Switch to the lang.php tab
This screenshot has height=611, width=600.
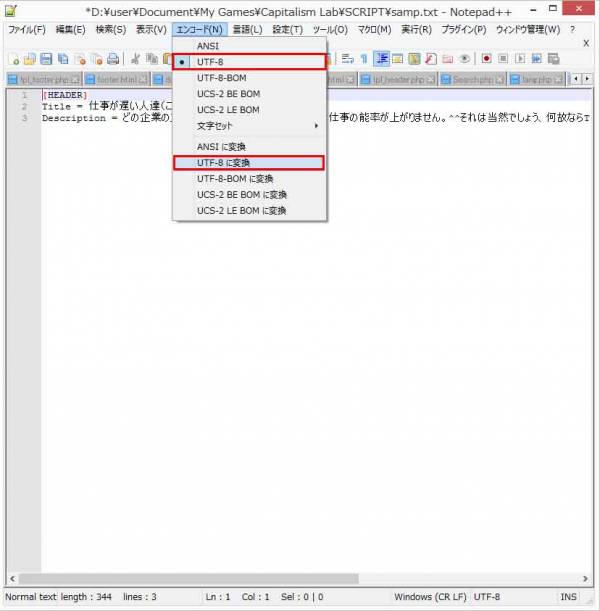[x=536, y=79]
